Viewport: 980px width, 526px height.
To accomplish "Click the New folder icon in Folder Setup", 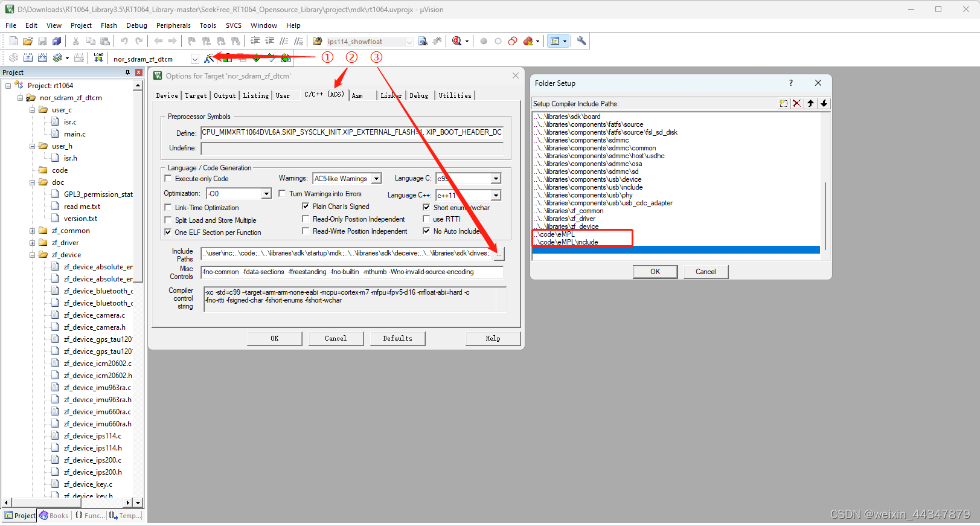I will (x=783, y=103).
